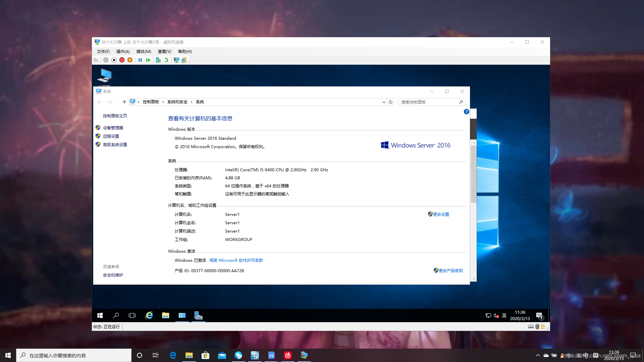Image resolution: width=644 pixels, height=362 pixels.
Task: Create a VM checkpoint
Action: click(158, 60)
